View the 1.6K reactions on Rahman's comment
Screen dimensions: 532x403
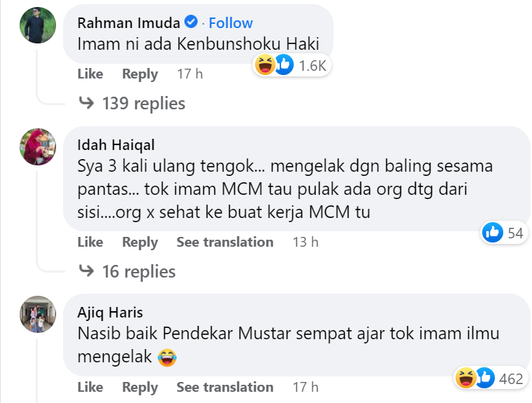(292, 66)
